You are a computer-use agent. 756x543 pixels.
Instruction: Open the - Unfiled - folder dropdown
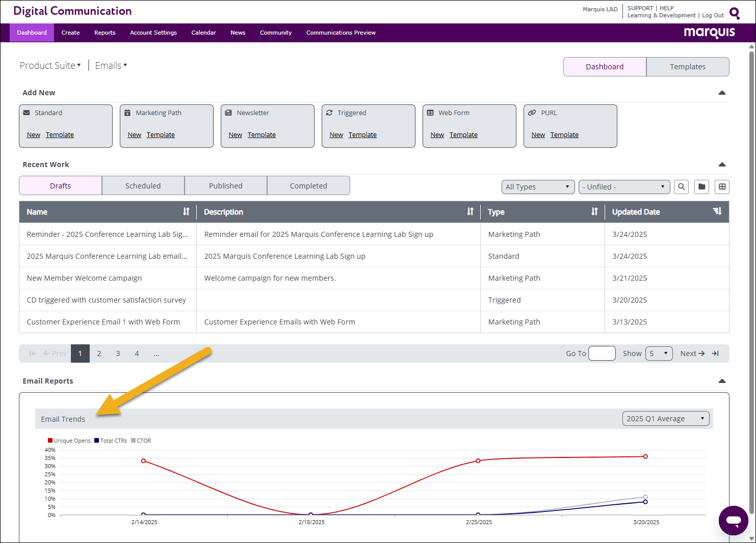coord(624,186)
